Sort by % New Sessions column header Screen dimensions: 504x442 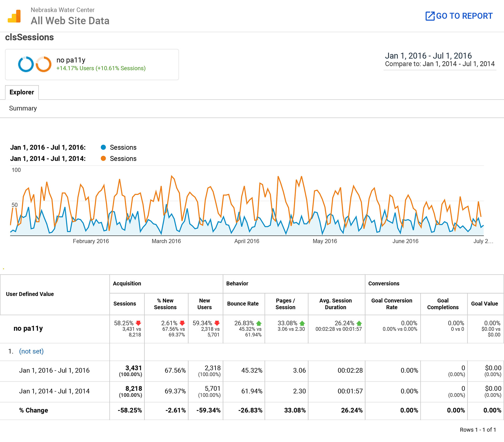click(x=165, y=304)
